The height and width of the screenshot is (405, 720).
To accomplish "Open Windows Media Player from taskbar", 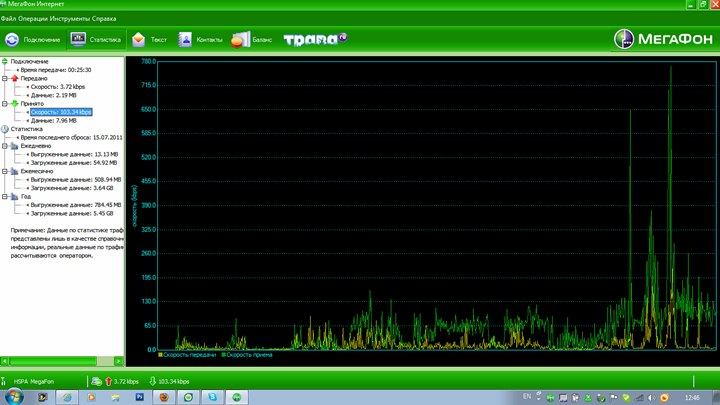I will [x=91, y=398].
